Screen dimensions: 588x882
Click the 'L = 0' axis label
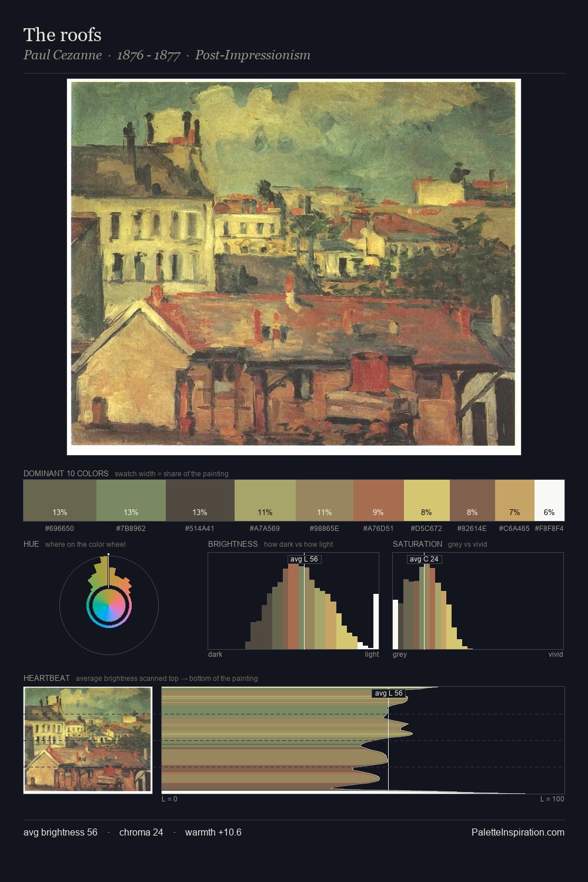(x=169, y=799)
